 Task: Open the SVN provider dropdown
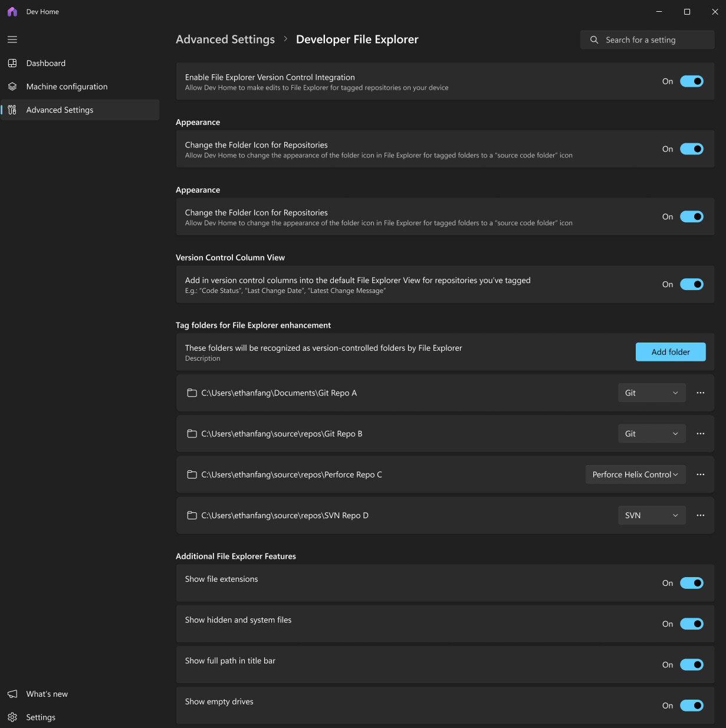pyautogui.click(x=652, y=515)
